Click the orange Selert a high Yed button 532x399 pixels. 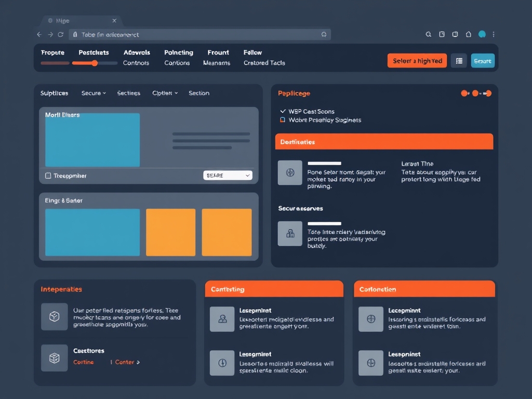click(x=417, y=61)
